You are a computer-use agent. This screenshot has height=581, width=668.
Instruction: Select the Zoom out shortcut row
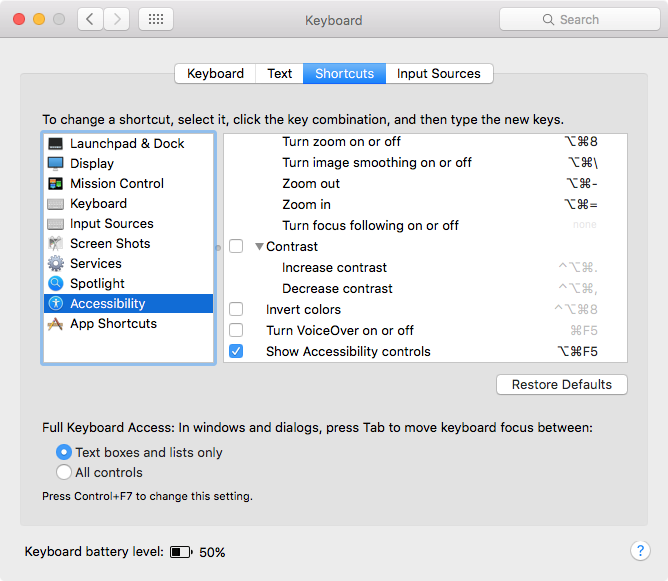(425, 184)
